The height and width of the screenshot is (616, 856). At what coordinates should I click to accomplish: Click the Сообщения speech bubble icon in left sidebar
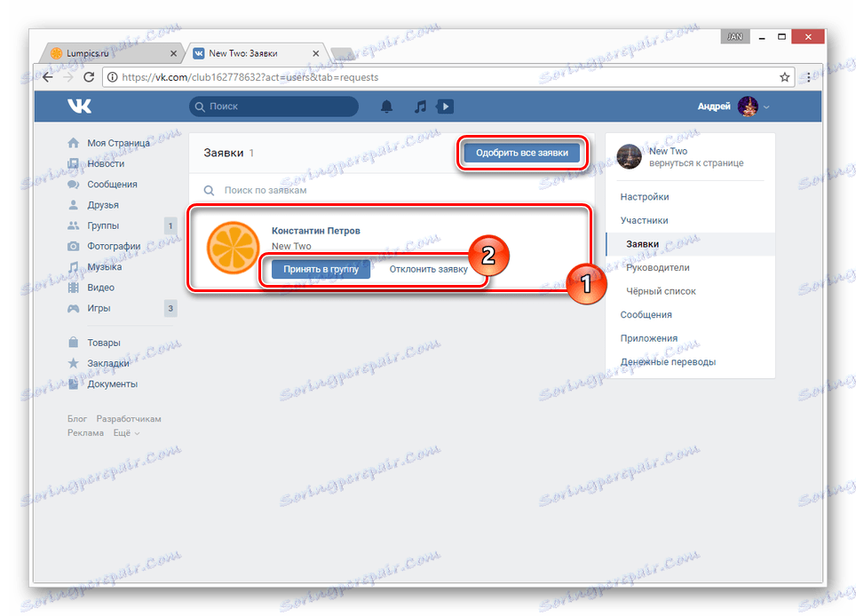pyautogui.click(x=73, y=185)
